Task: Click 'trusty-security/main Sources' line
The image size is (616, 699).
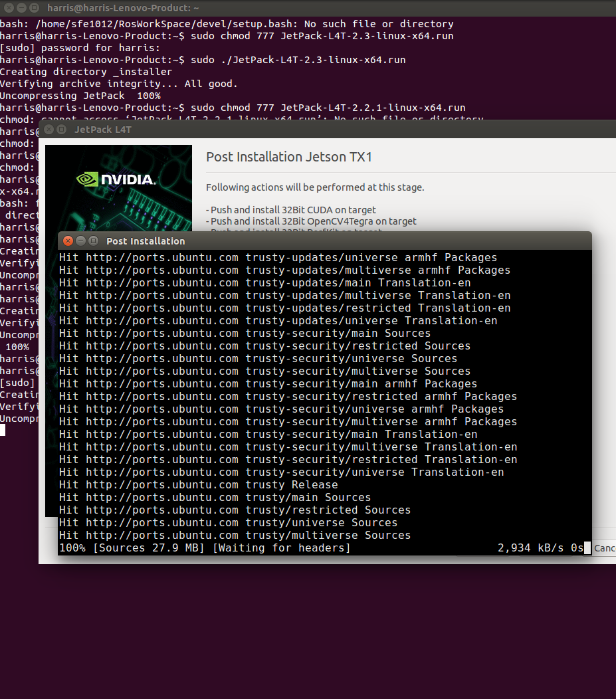Action: [x=245, y=333]
